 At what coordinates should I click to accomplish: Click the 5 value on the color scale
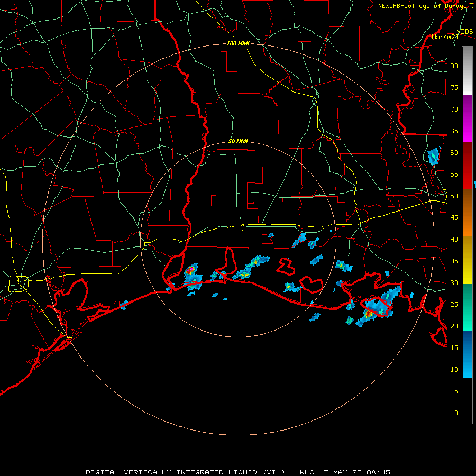[x=456, y=391]
